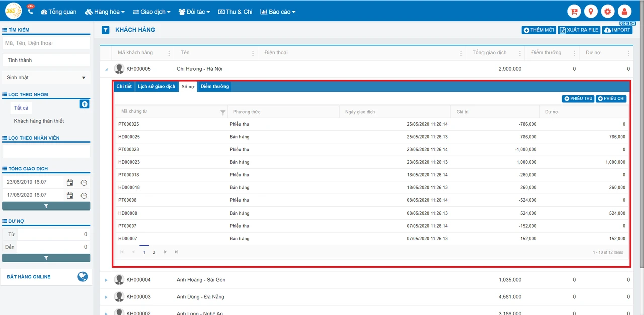Select the Tất cả group filter

(21, 108)
